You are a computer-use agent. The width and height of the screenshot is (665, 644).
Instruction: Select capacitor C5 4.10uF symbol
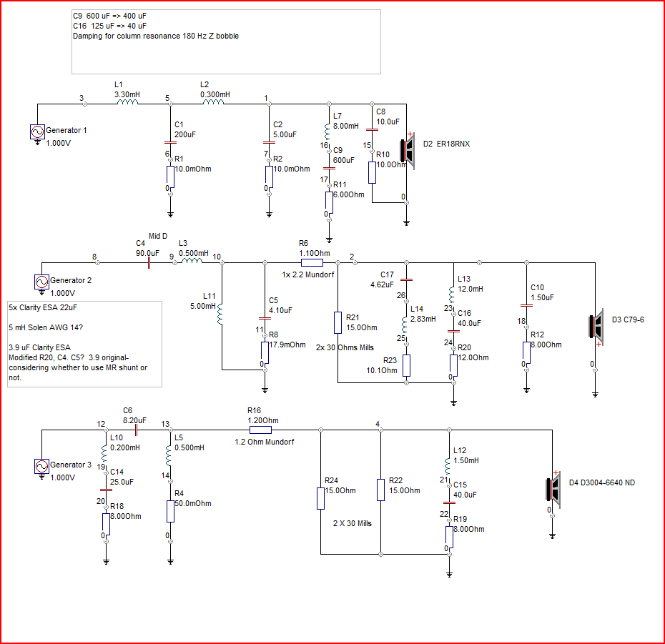265,318
